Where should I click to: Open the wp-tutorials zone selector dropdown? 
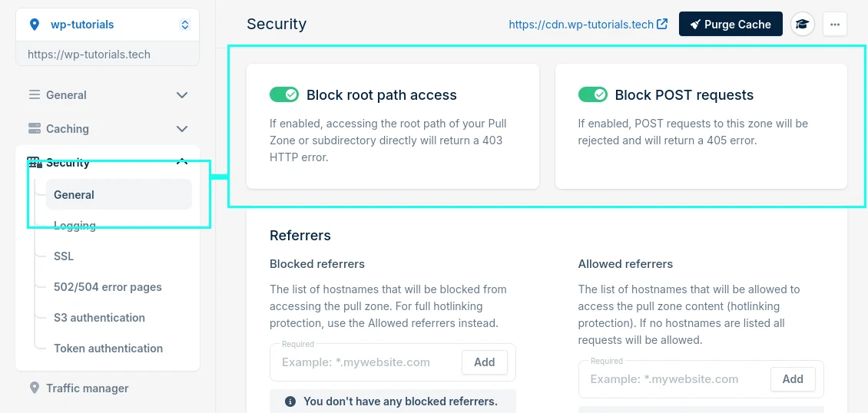point(184,25)
